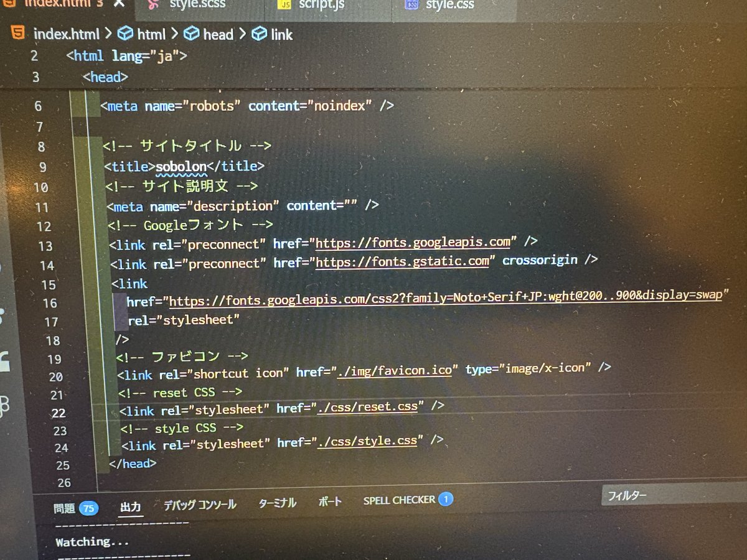Open the 問題 problems panel tab

click(64, 508)
